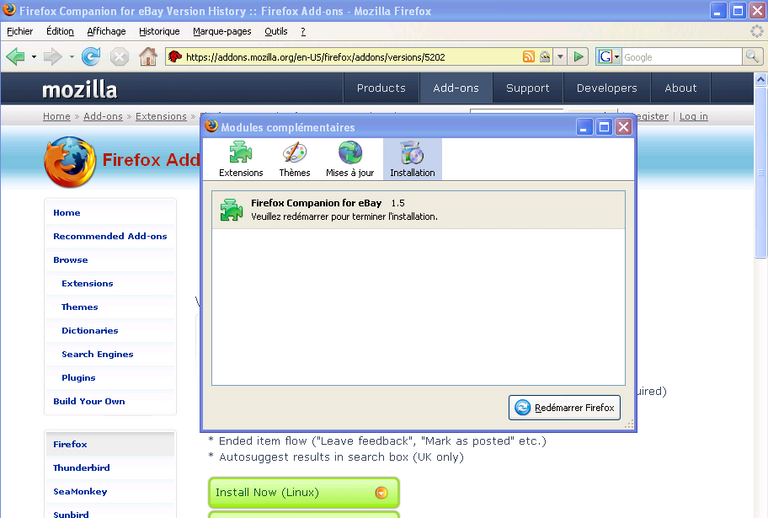Click the mozilla logo
This screenshot has height=518, width=768.
(79, 90)
